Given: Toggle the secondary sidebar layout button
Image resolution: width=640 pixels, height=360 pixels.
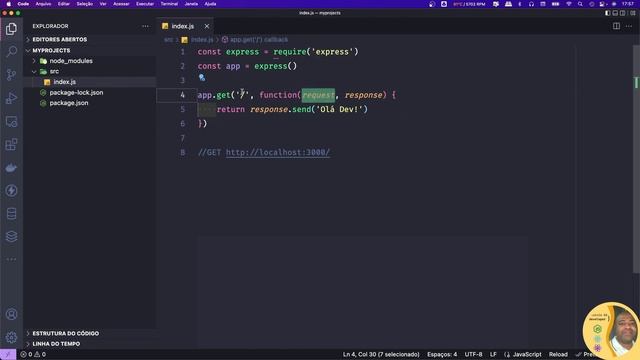Looking at the screenshot, I should click(622, 13).
